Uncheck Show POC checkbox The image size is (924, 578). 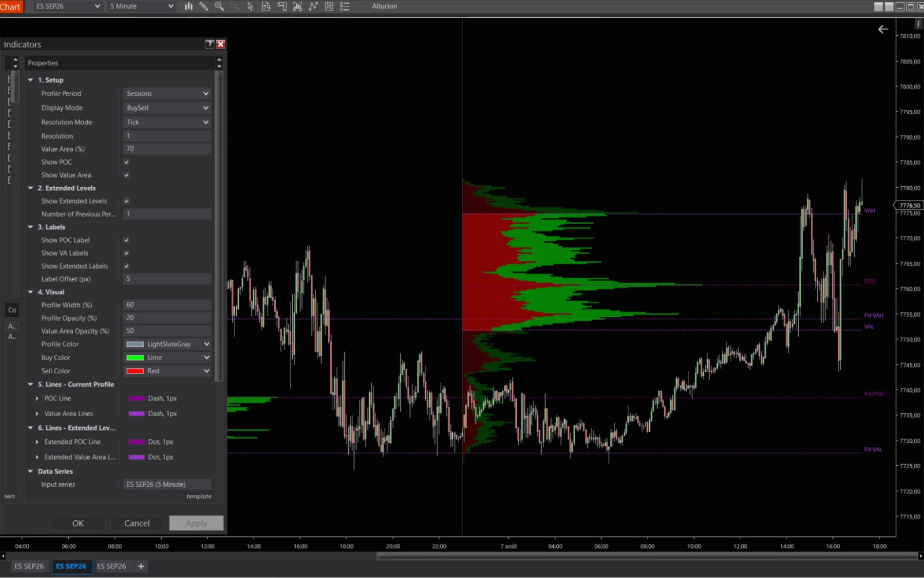click(126, 162)
